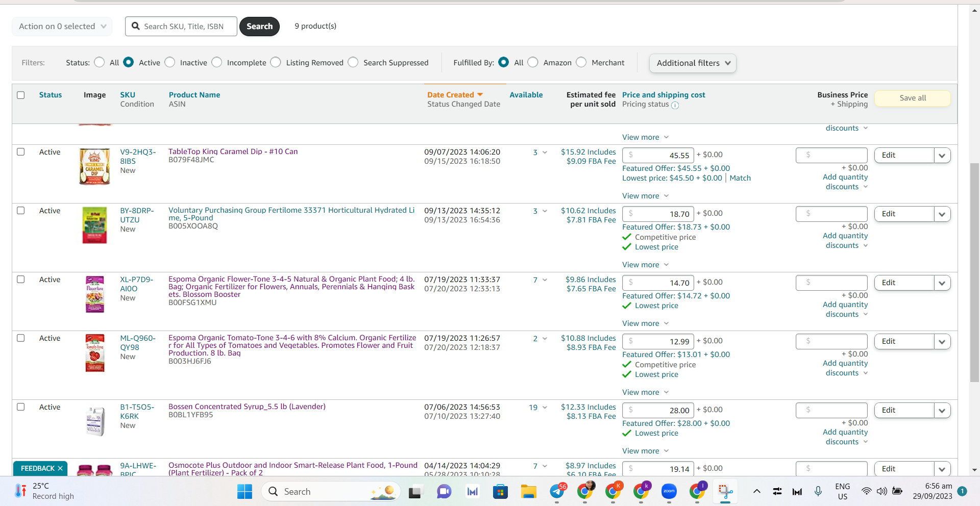
Task: Sort by Product Name column header
Action: [194, 95]
